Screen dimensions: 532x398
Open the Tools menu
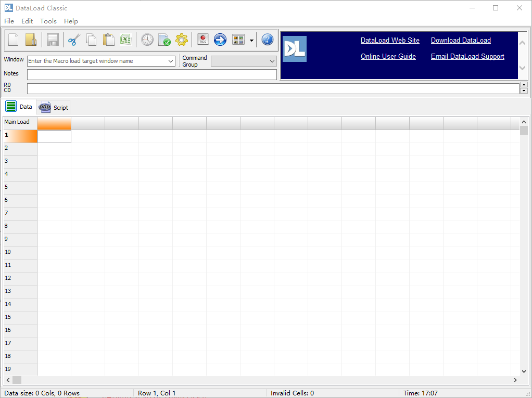[48, 21]
